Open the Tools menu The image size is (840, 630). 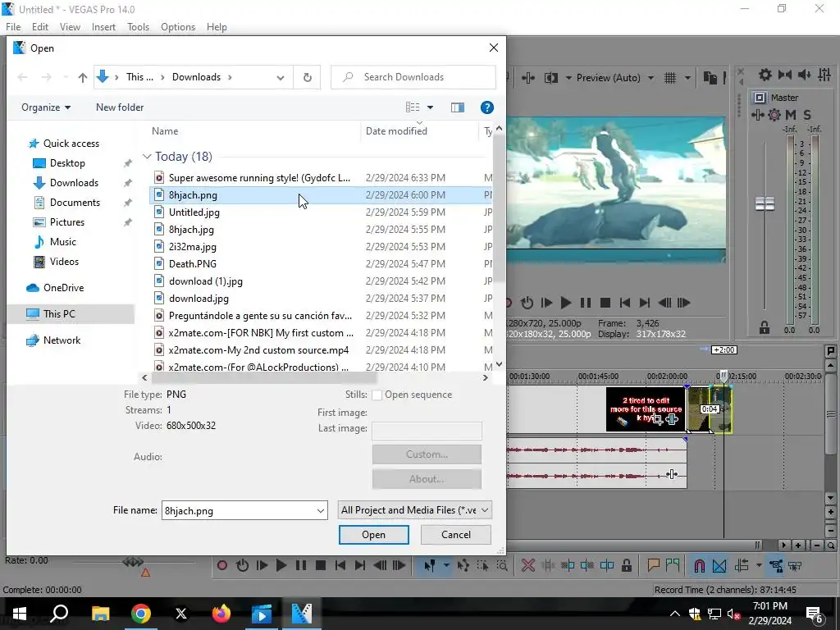point(138,27)
